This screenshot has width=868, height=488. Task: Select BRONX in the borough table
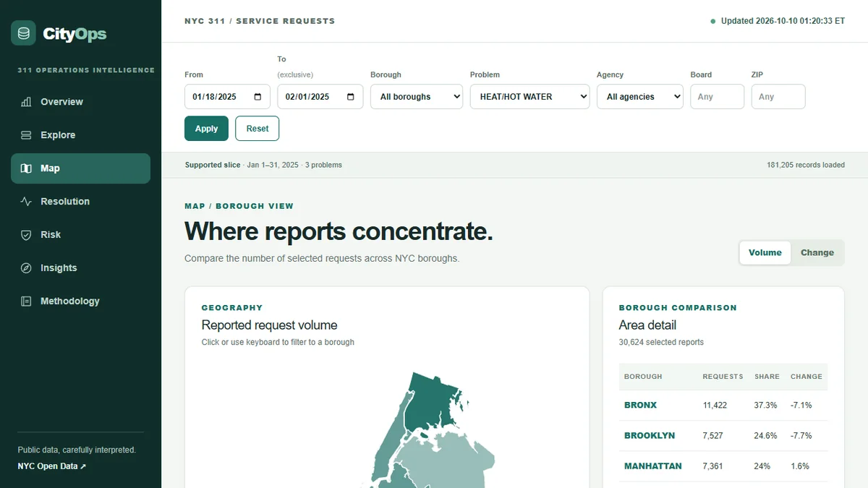click(x=640, y=406)
